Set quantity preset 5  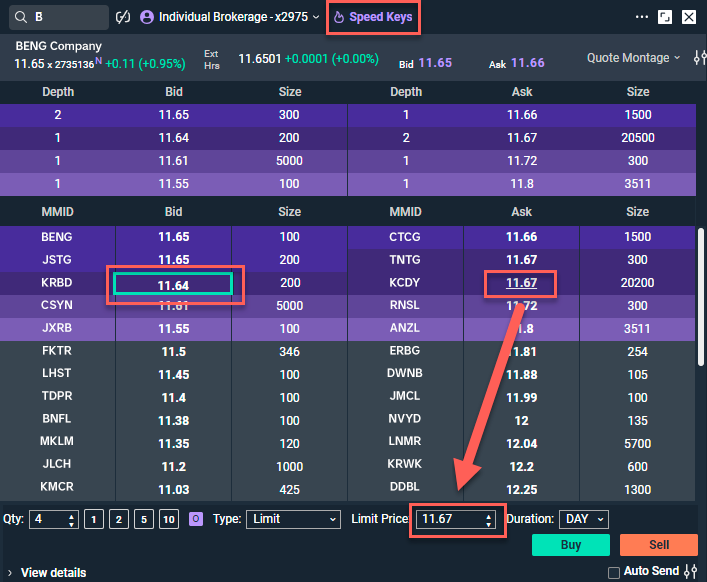tap(144, 519)
